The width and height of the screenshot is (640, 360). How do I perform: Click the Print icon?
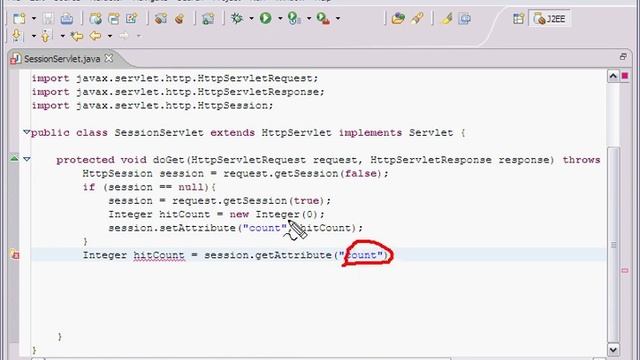coord(67,18)
